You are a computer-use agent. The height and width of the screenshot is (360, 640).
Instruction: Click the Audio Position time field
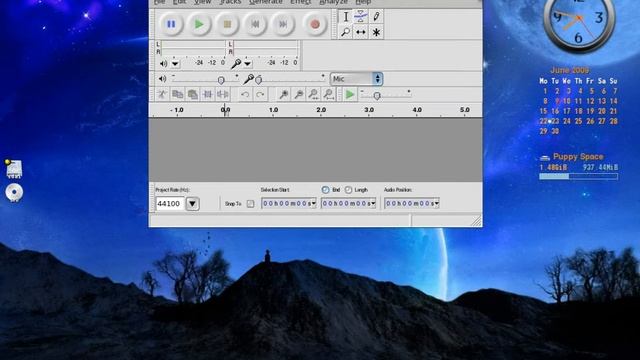411,203
